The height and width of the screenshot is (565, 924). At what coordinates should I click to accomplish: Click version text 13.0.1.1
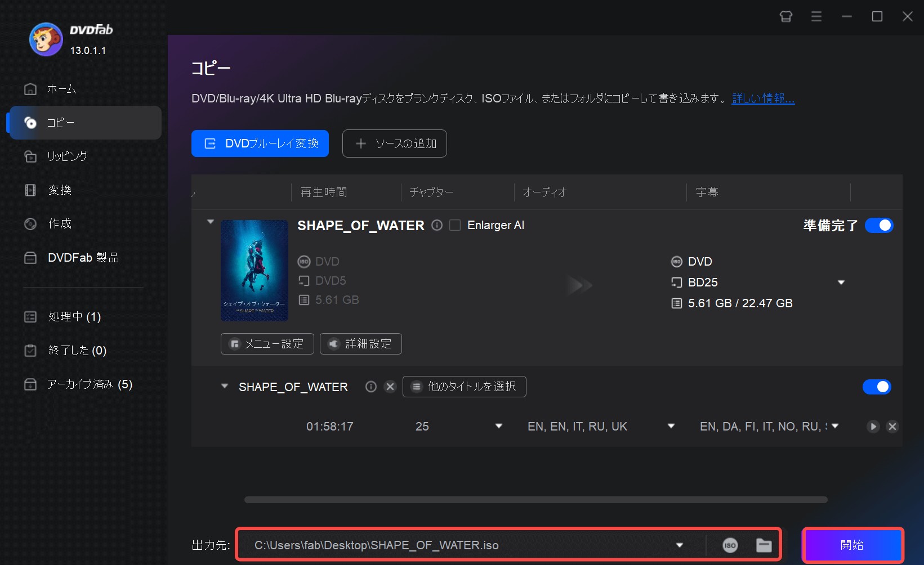click(x=88, y=51)
